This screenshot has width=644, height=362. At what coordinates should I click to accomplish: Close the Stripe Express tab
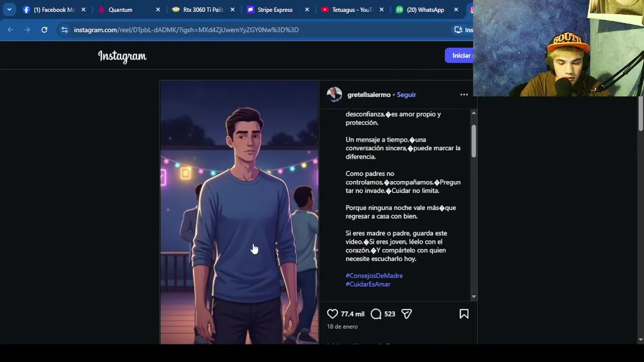pos(307,10)
